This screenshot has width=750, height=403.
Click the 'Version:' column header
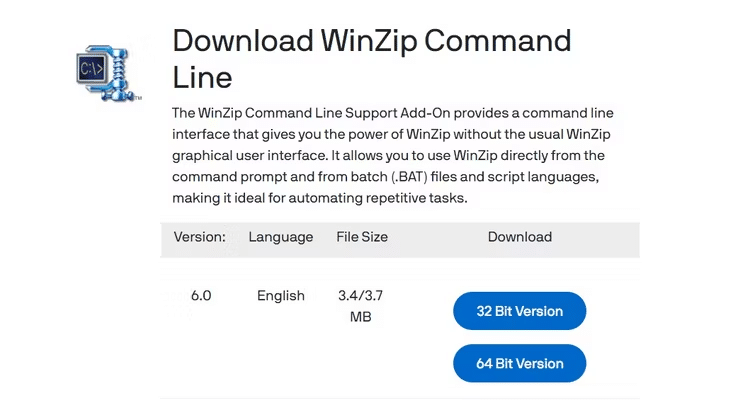[200, 237]
